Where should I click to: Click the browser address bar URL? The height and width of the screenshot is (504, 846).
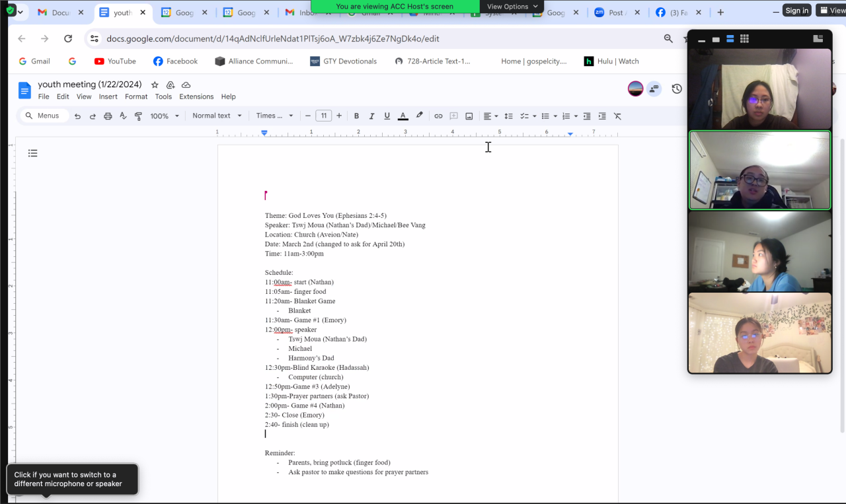(273, 39)
